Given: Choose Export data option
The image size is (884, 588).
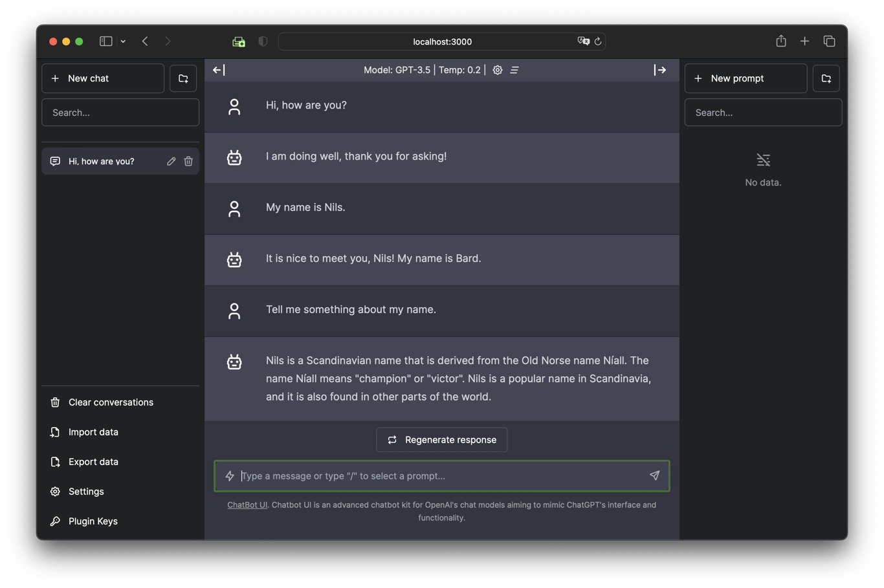Looking at the screenshot, I should pos(120,462).
